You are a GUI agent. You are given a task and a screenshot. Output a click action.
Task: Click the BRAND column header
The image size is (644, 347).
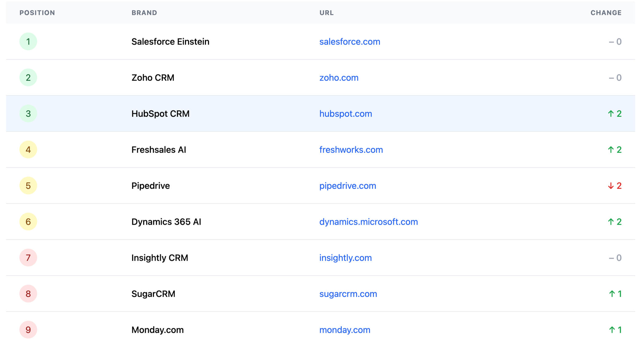point(144,13)
